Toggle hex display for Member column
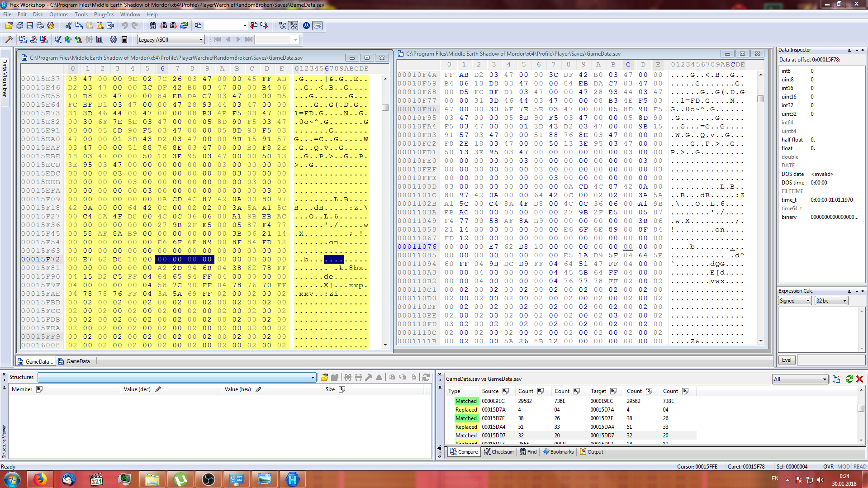Screen dimensions: 868x488 [39, 389]
